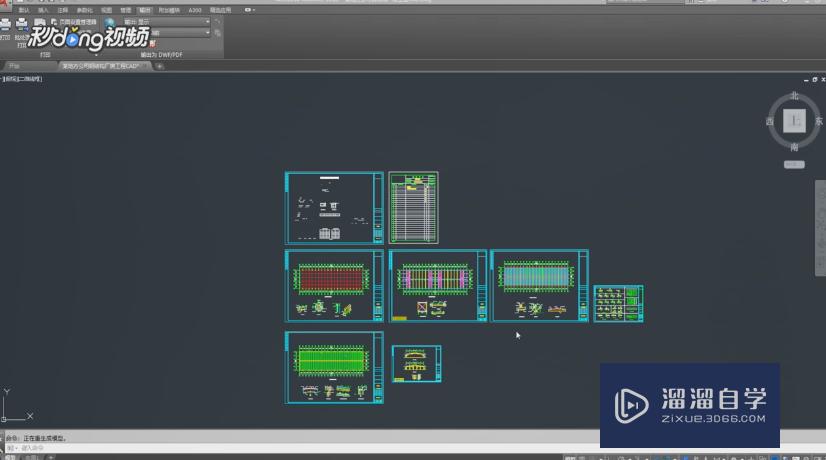This screenshot has width=826, height=460.
Task: Click the ViewCube 上 (Top) face
Action: click(x=794, y=121)
